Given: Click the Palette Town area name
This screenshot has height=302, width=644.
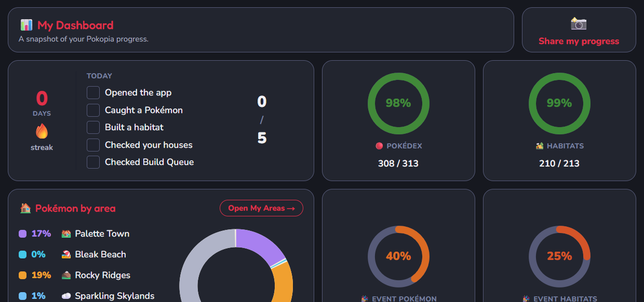Looking at the screenshot, I should 102,234.
